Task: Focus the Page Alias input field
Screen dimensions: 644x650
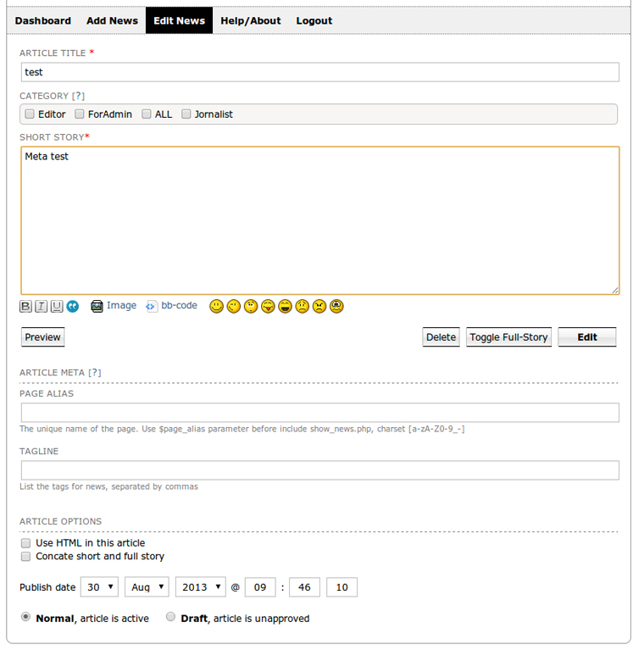Action: point(319,413)
